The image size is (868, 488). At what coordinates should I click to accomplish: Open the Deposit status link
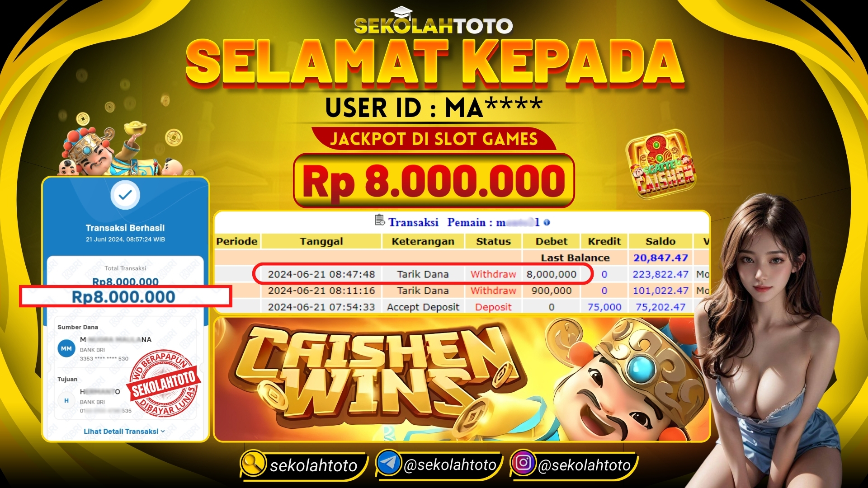tap(493, 307)
